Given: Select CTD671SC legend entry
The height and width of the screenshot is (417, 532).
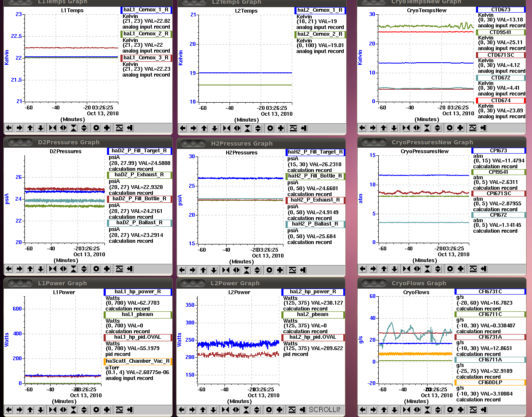Looking at the screenshot, I should 501,55.
